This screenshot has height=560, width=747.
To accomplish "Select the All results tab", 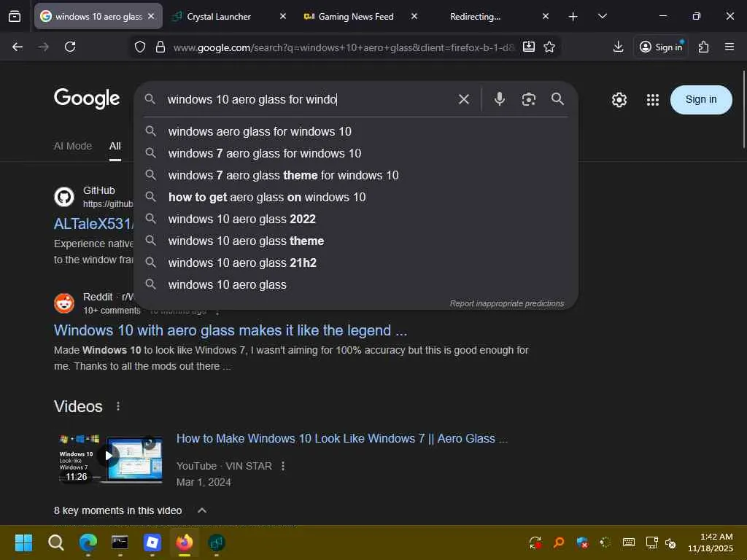I will coord(115,146).
